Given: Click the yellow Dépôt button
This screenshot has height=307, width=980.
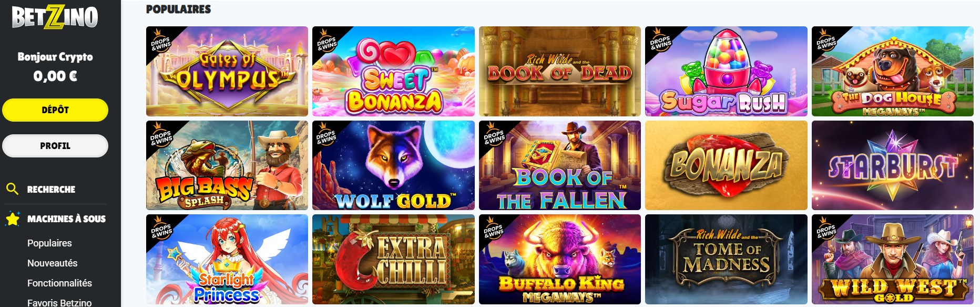Looking at the screenshot, I should pos(55,110).
